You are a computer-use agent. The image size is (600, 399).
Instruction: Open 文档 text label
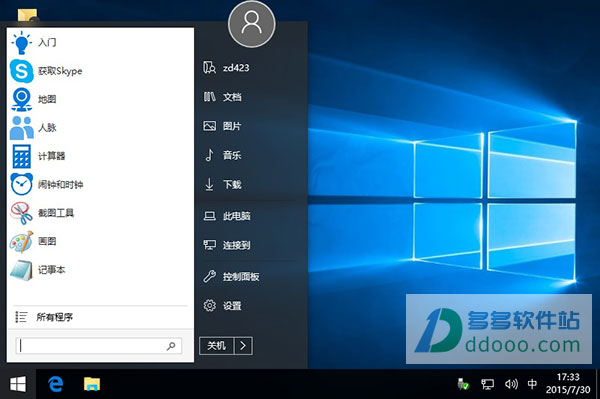pyautogui.click(x=232, y=97)
